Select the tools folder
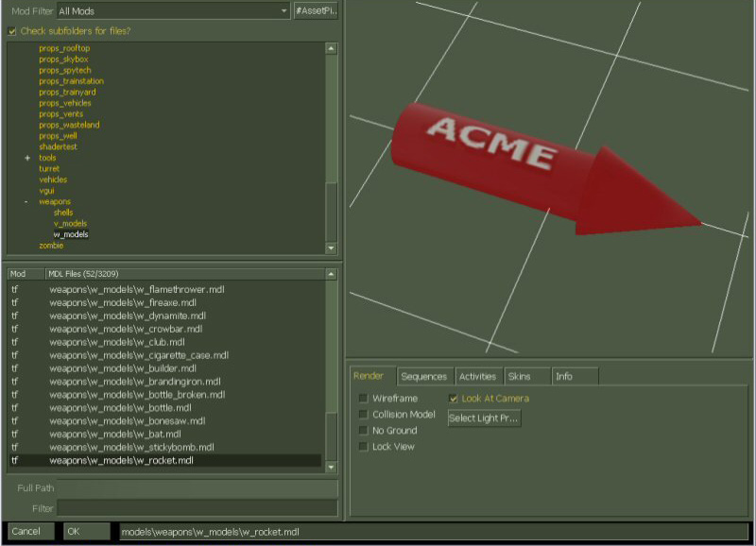 pyautogui.click(x=47, y=158)
